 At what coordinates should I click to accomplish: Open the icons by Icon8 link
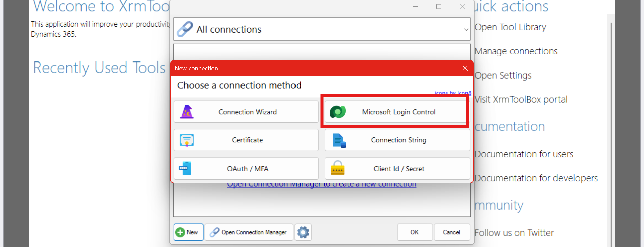[452, 93]
